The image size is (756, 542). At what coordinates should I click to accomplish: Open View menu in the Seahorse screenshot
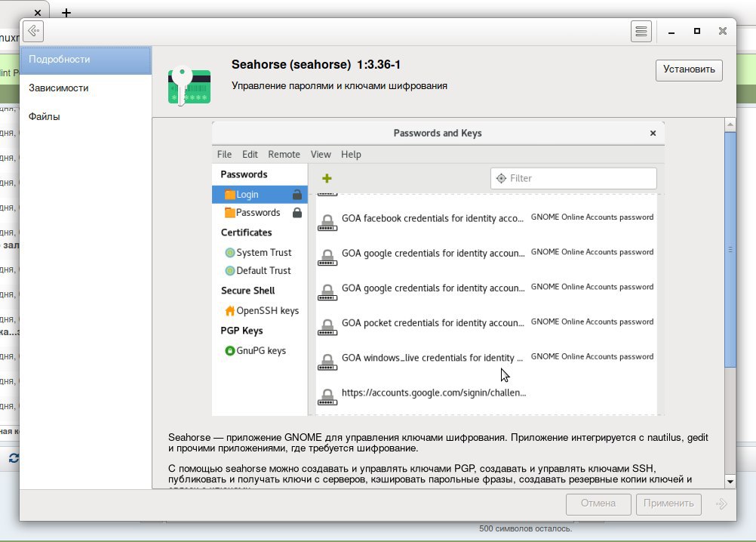(x=321, y=154)
